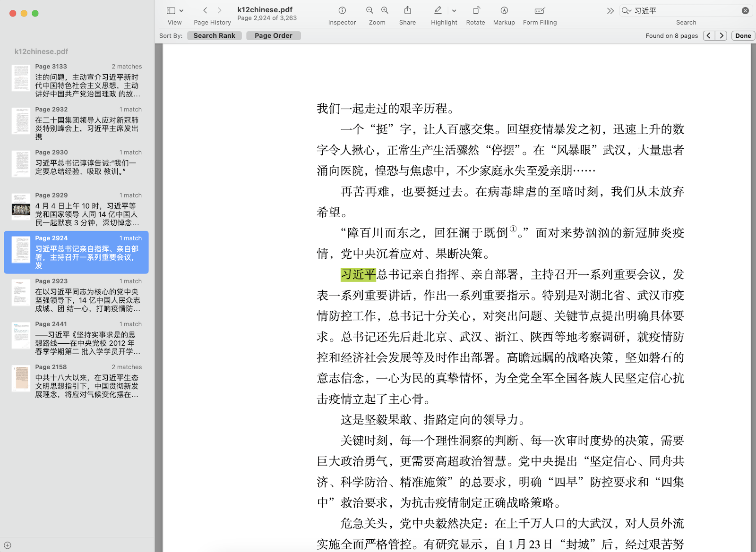Screen dimensions: 756x552
Task: Go to next search match
Action: [721, 35]
